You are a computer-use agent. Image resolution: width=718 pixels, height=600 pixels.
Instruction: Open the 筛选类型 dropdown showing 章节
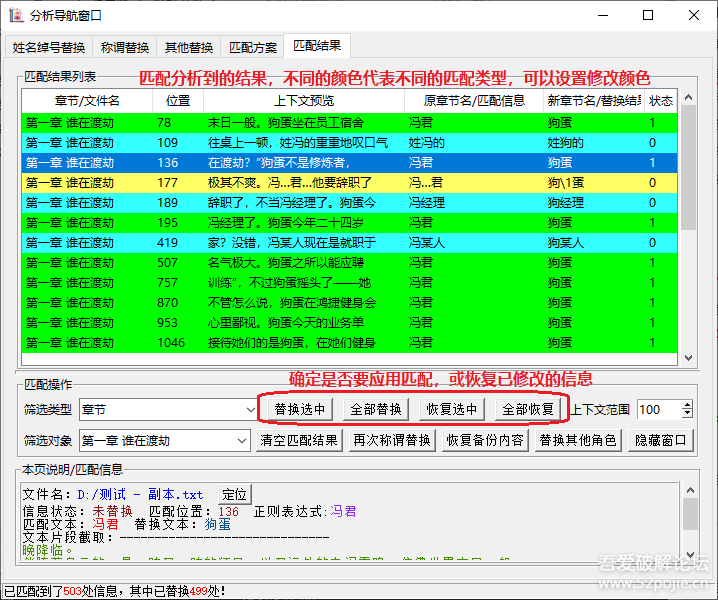tap(168, 409)
